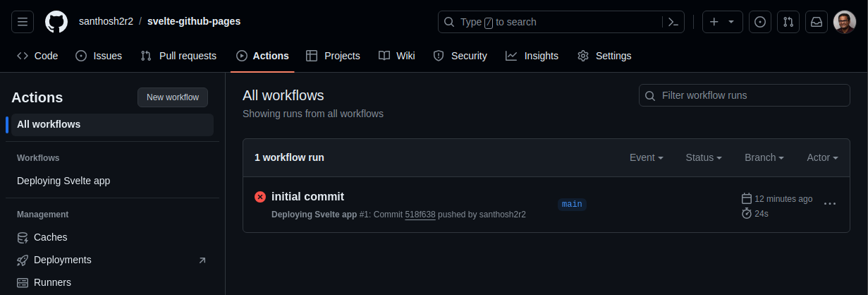Viewport: 868px width, 295px height.
Task: Click the stopwatch duration icon
Action: click(x=747, y=213)
